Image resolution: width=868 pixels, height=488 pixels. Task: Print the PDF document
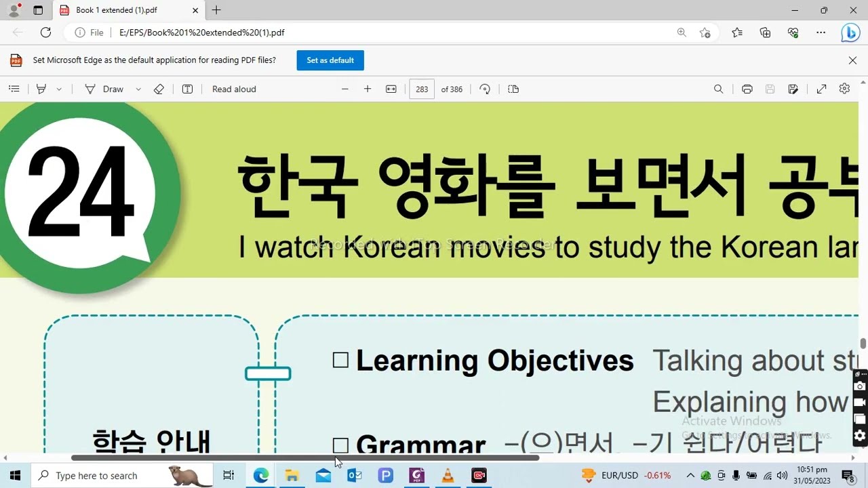(747, 89)
